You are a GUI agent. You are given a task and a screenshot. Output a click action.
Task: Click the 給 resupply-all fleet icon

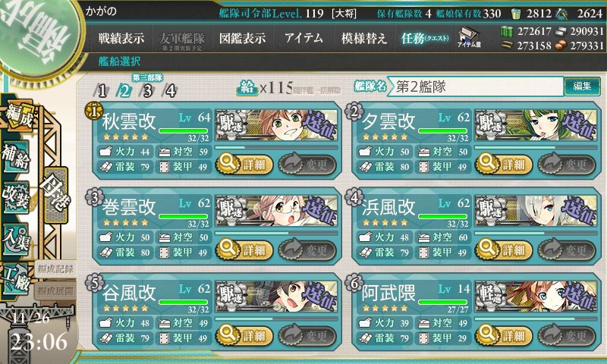tap(247, 87)
